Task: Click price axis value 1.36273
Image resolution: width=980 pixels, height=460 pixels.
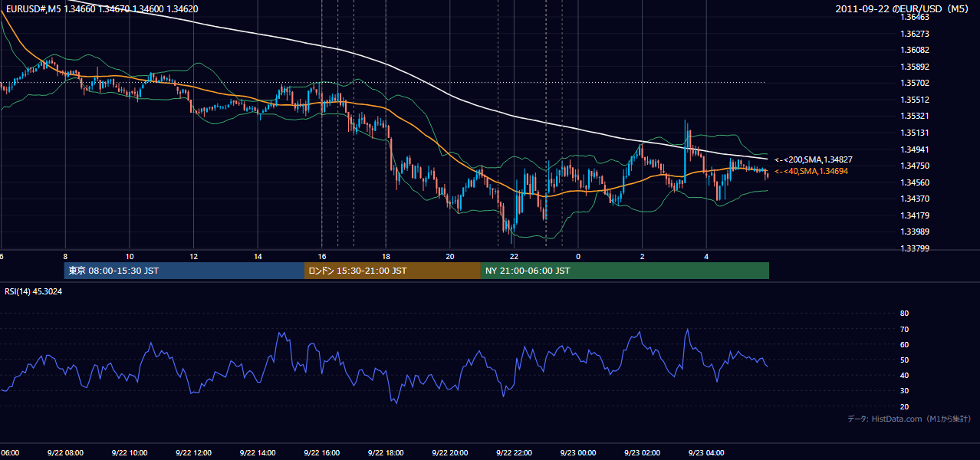Action: tap(915, 34)
